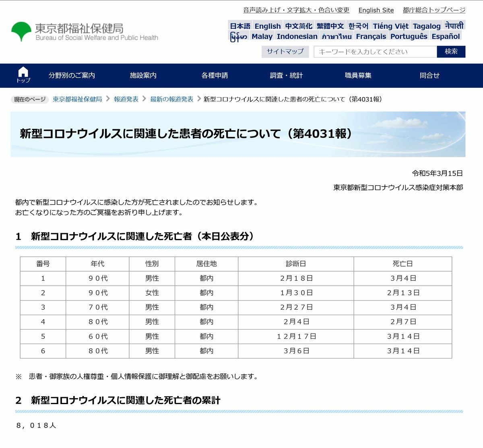Switch language to नेपाली

(x=454, y=26)
